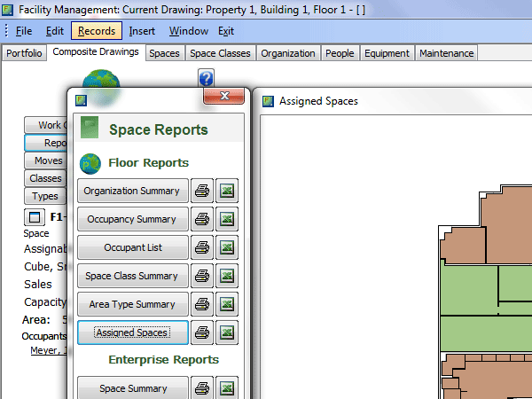
Task: Open the Equipment tab
Action: point(387,53)
